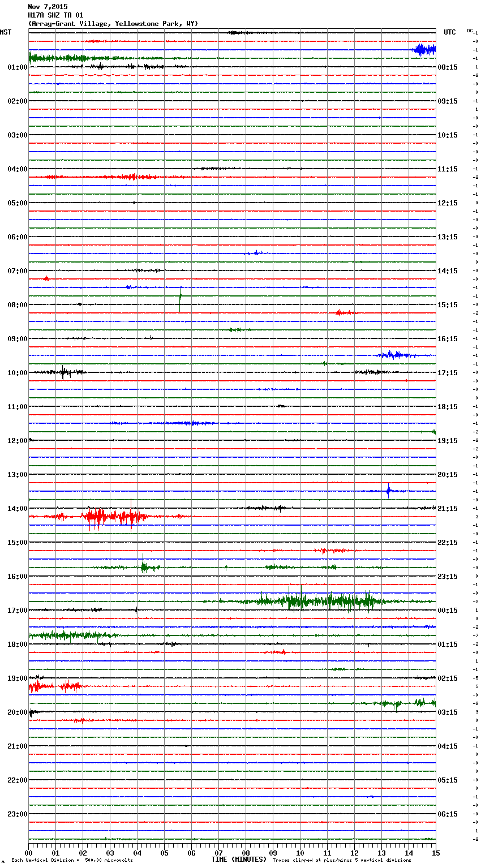
Task: Click the '18:15' UTC time label
Action: tap(448, 407)
